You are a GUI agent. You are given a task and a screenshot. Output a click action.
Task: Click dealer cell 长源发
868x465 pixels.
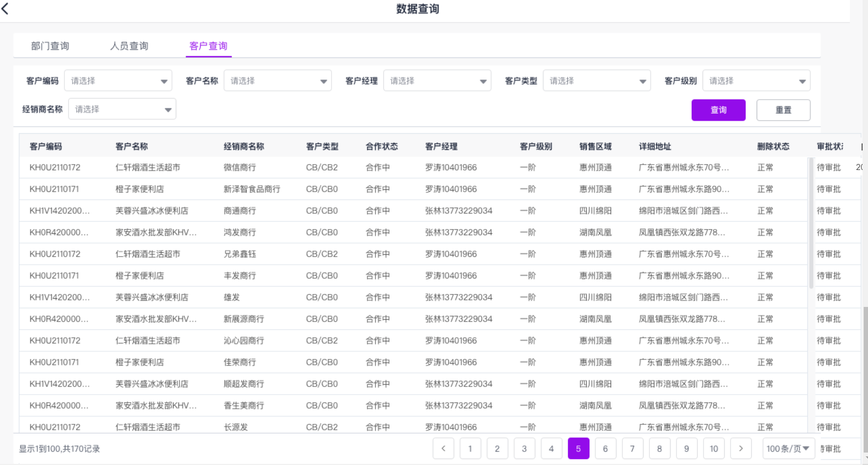click(x=236, y=427)
